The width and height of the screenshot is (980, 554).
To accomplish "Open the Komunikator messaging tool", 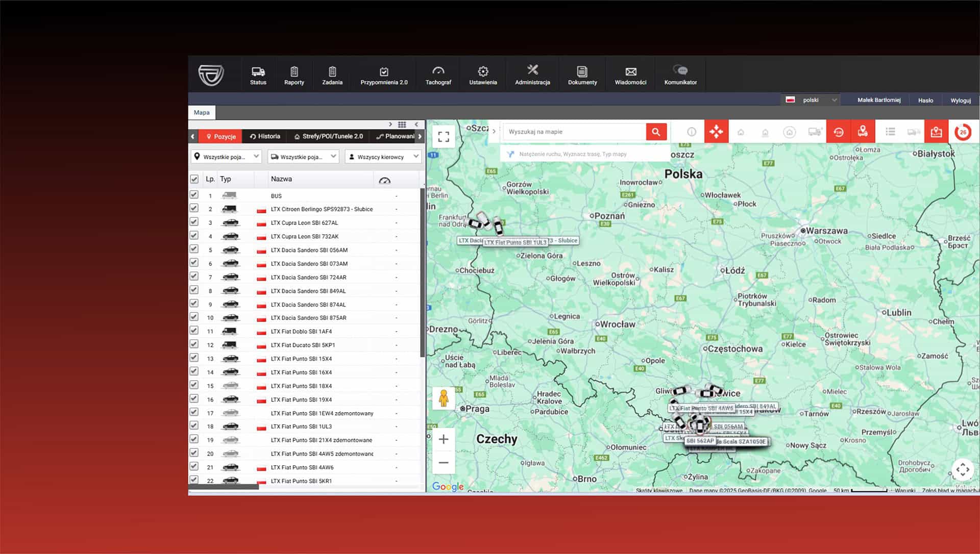I will click(x=680, y=74).
